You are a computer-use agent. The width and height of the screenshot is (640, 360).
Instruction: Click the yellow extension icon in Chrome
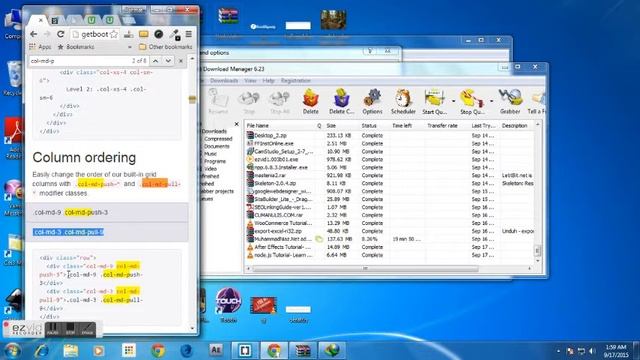pyautogui.click(x=143, y=34)
